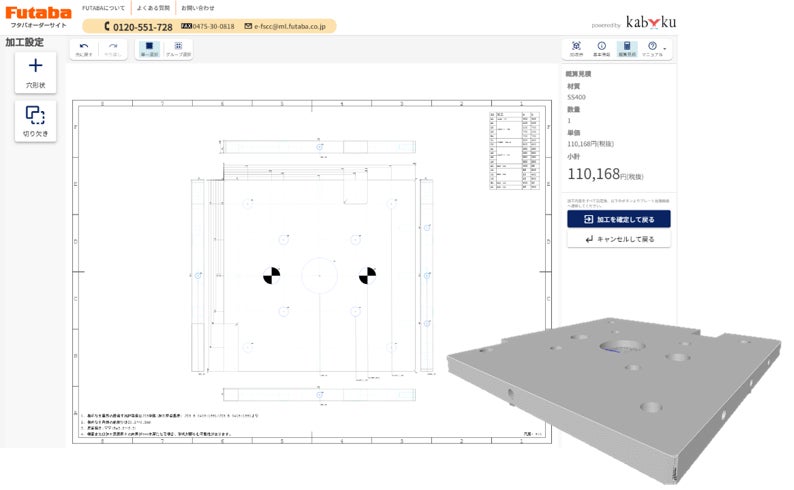Select the 切り欠き cutout tool
794x490 pixels.
(35, 119)
